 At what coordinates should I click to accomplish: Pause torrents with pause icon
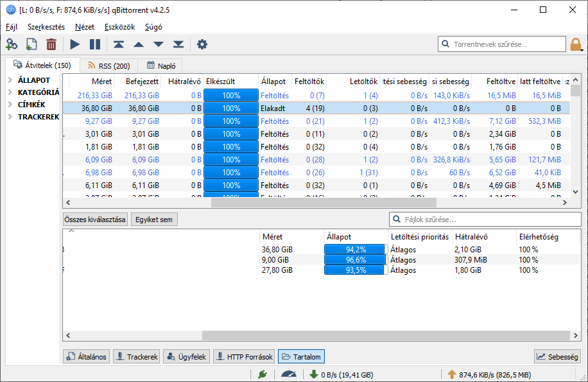tap(95, 44)
